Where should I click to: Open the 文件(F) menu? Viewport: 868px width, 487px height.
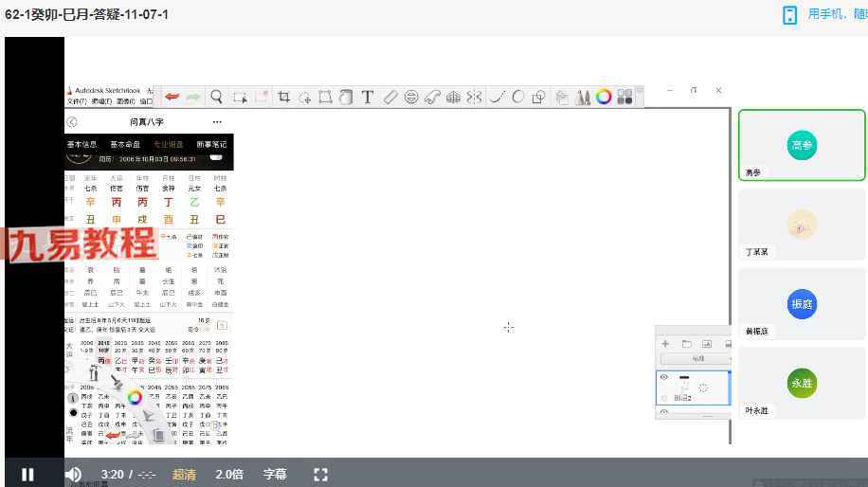pyautogui.click(x=76, y=101)
